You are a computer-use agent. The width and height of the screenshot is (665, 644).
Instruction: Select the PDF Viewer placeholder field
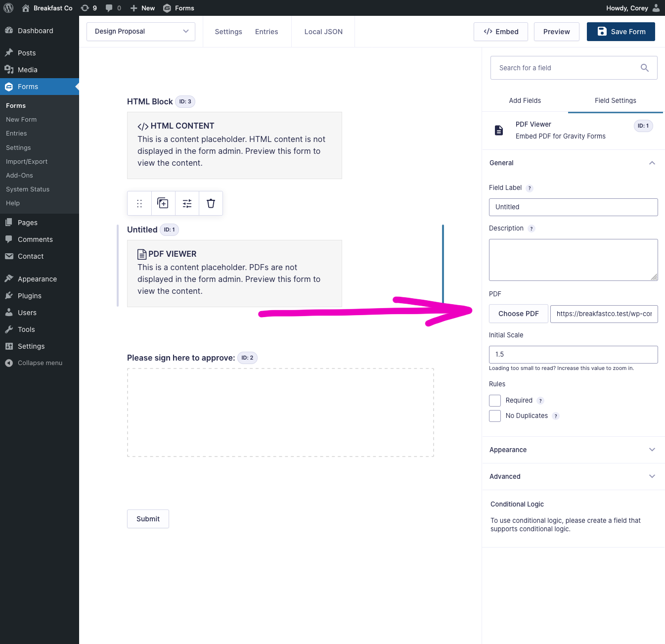[234, 274]
